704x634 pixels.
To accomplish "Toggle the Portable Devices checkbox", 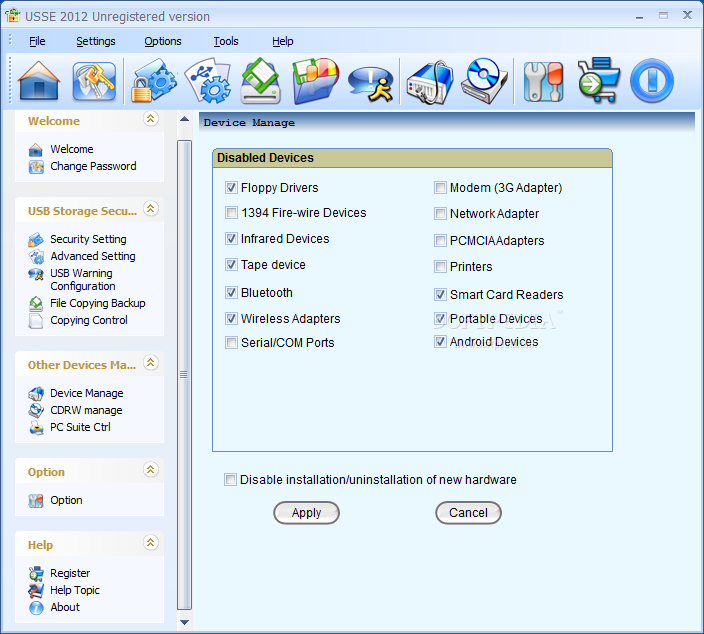I will tap(440, 319).
